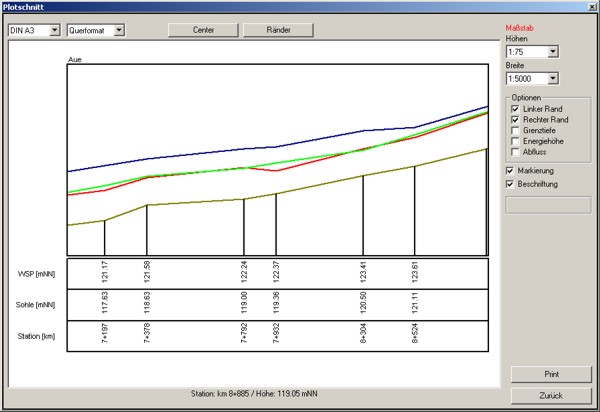Viewport: 600px width, 412px height.
Task: Enable the Grenztiefe checkbox
Action: pyautogui.click(x=515, y=130)
